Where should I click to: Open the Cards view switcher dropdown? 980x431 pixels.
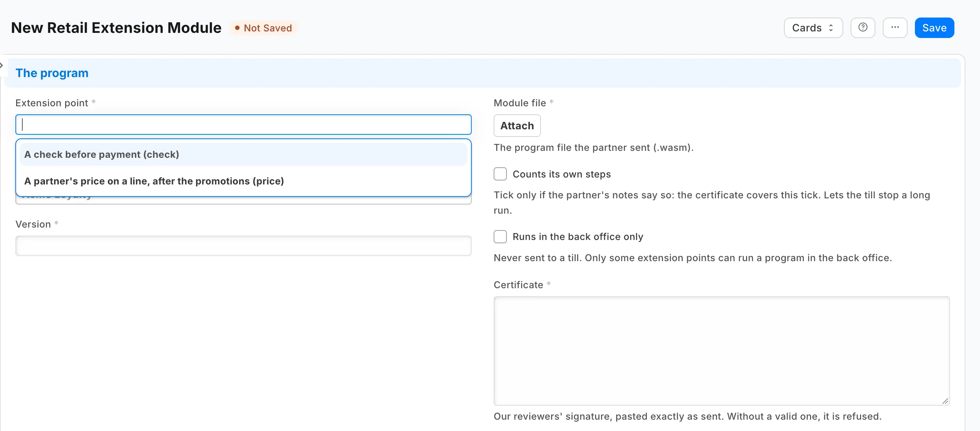[x=813, y=28]
